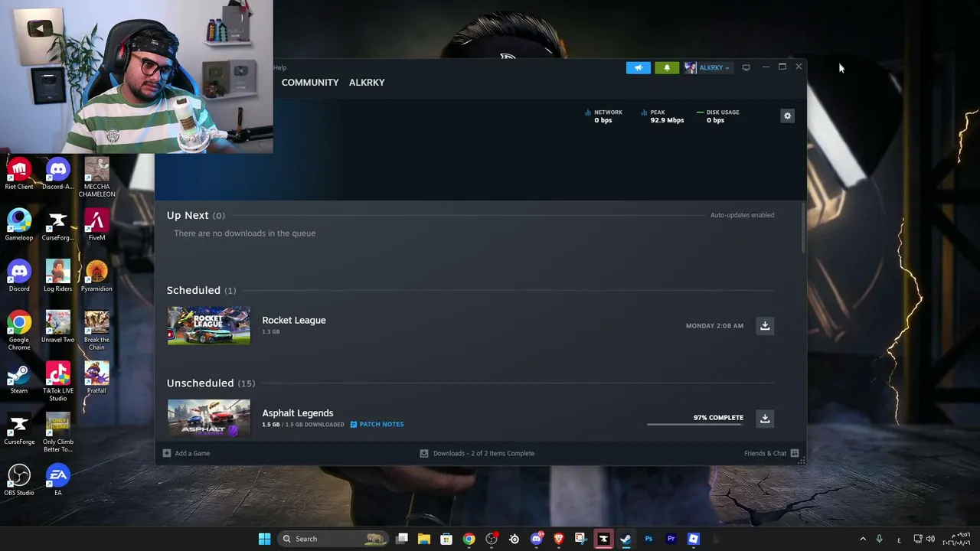The height and width of the screenshot is (551, 980).
Task: Open the Windows Start menu
Action: click(x=264, y=539)
